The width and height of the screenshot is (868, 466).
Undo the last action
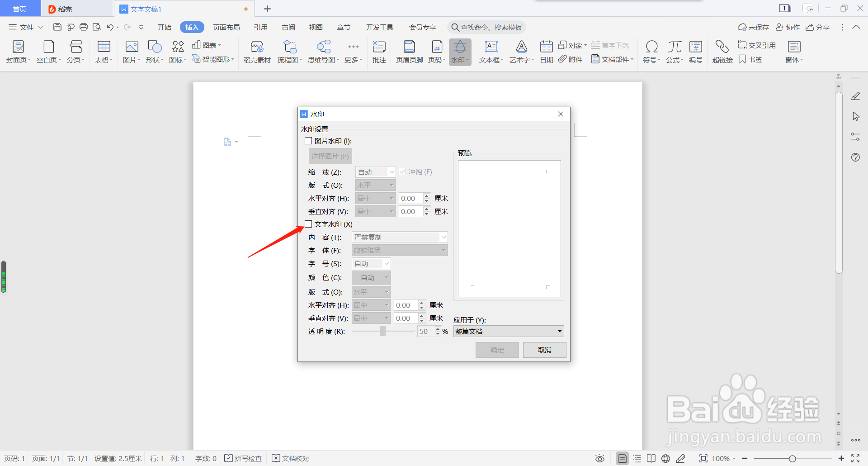(x=110, y=27)
